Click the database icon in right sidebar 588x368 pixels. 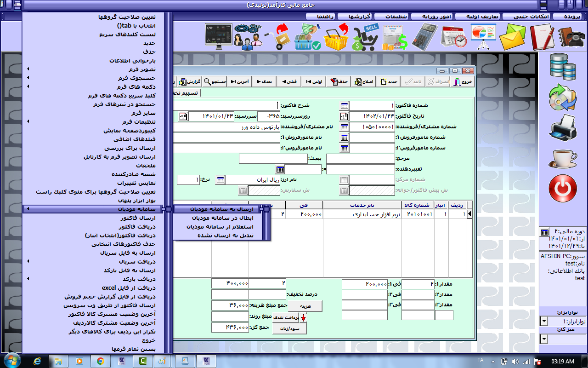[563, 67]
